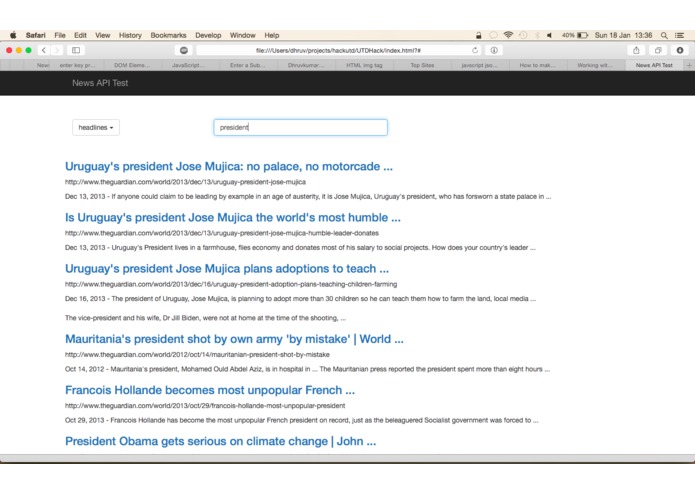Show all tabs with the tab overview icon
The height and width of the screenshot is (494, 695).
coord(658,50)
